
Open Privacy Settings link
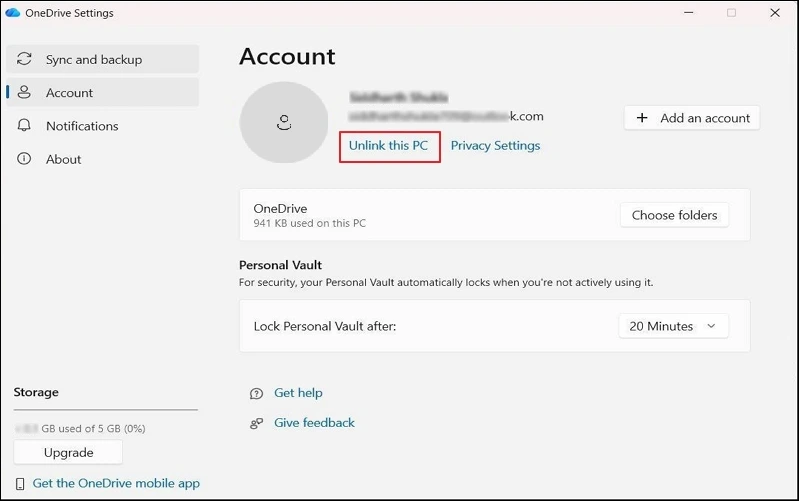click(495, 146)
